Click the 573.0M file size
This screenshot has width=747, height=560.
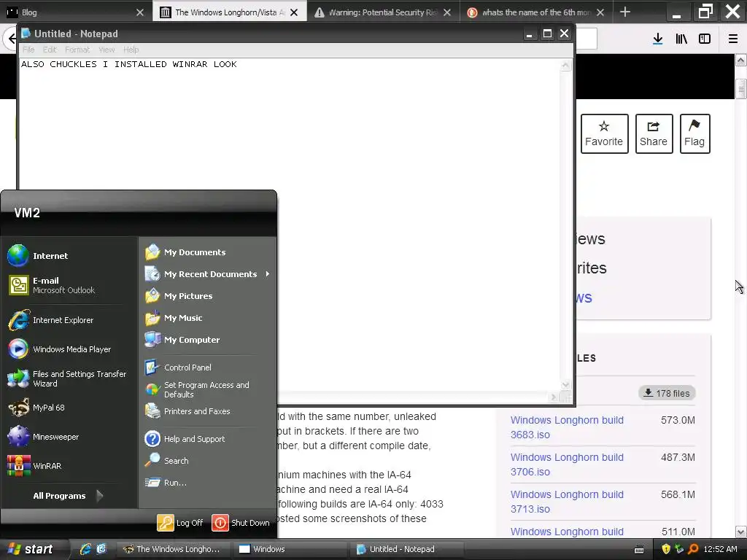[678, 420]
